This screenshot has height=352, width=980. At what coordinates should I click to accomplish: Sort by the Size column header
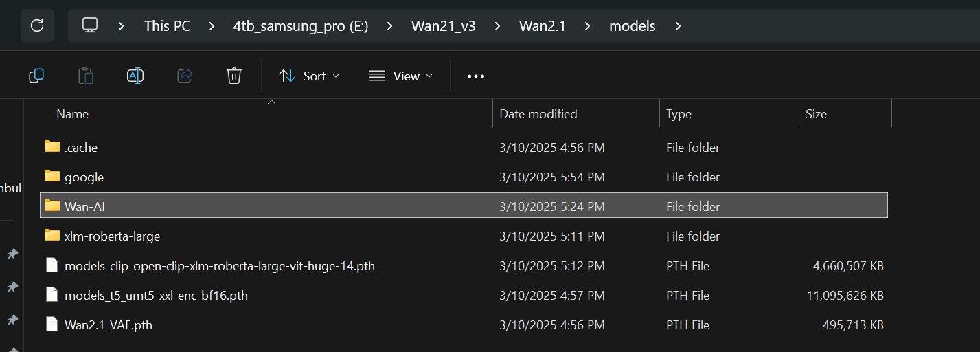[x=816, y=114]
